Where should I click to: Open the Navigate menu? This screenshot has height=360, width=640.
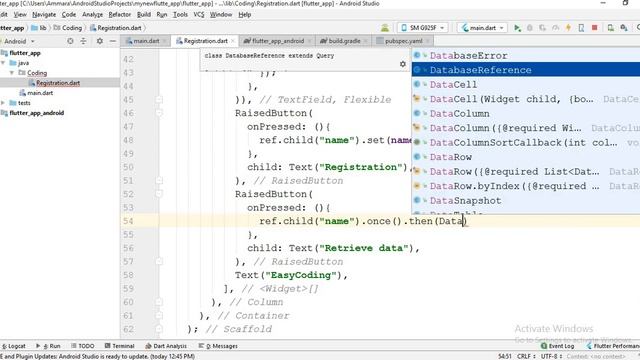tap(44, 15)
